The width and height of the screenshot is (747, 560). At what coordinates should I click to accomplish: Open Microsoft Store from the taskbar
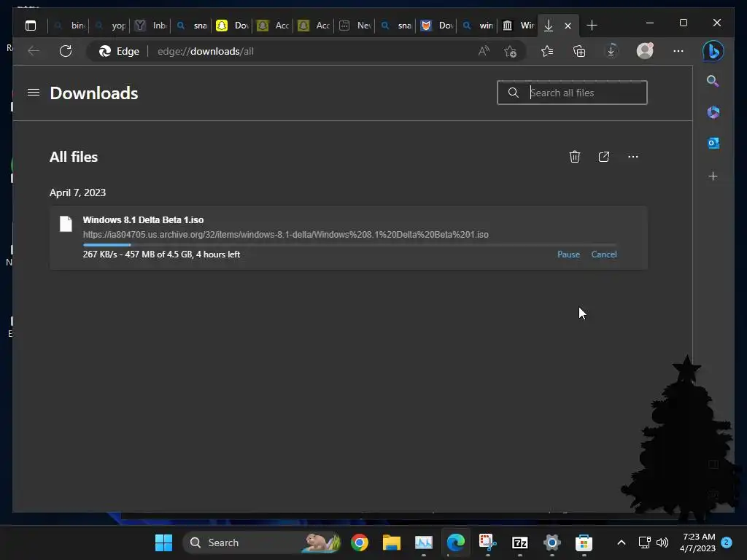click(584, 542)
